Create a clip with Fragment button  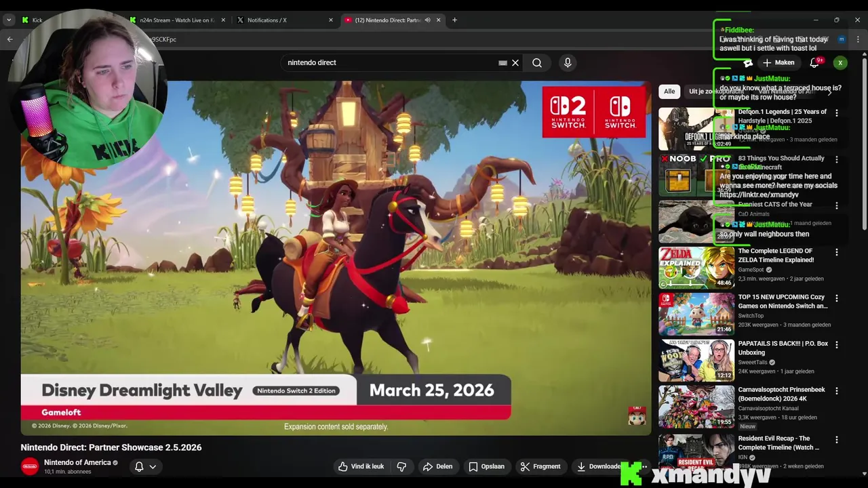tap(540, 466)
